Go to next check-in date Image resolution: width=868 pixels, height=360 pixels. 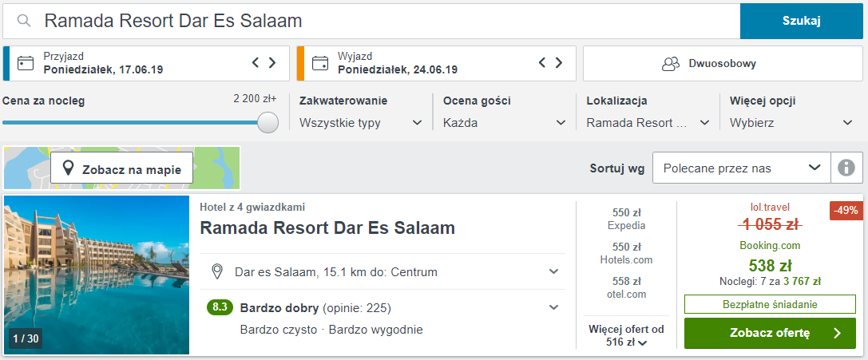coord(272,62)
